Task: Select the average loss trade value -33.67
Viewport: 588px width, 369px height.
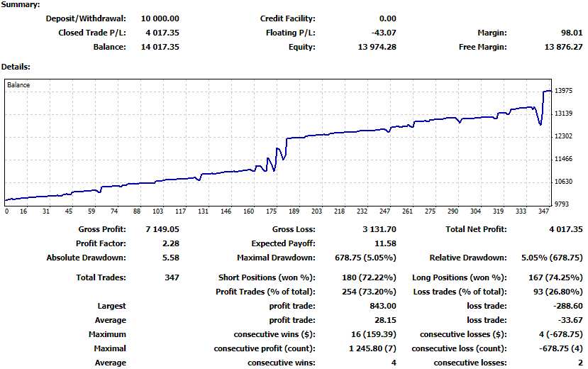Action: tap(570, 320)
